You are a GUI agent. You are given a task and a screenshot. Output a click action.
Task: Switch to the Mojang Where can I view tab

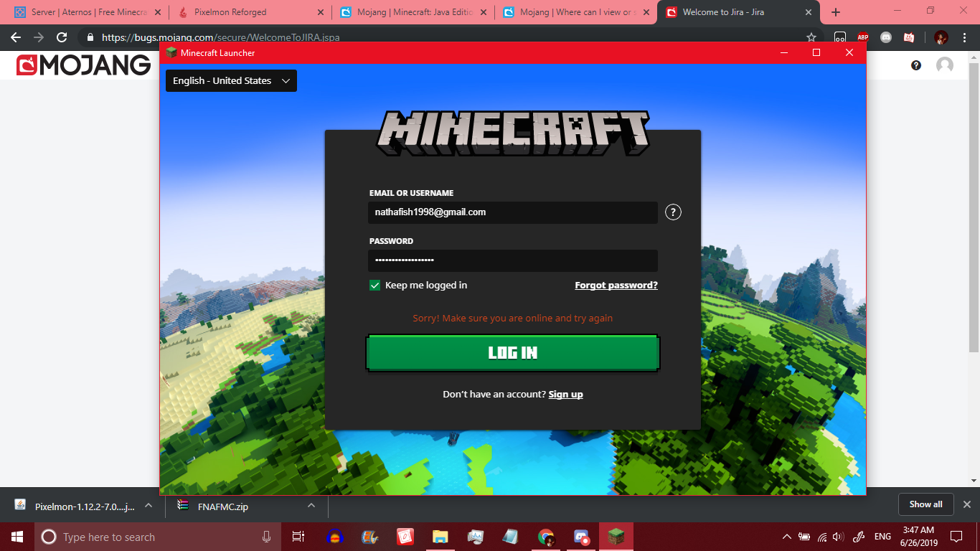click(x=576, y=12)
